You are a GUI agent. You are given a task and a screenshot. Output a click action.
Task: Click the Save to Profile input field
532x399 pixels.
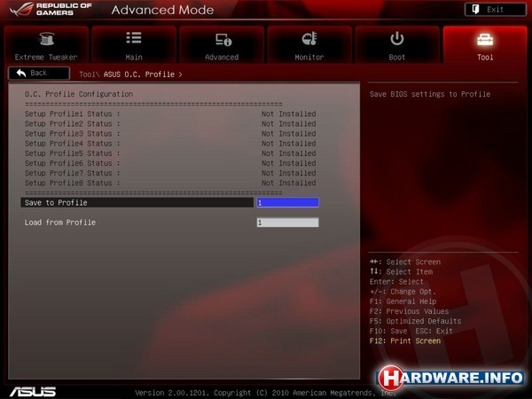(287, 202)
